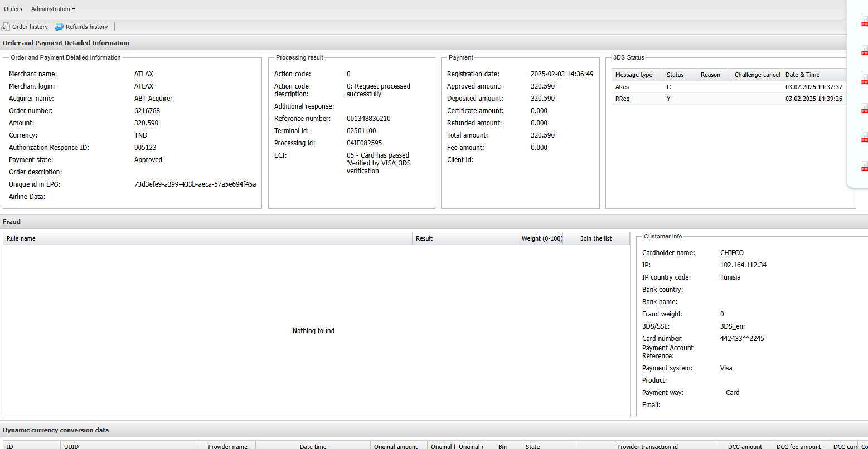
Task: Open the Orders menu
Action: [13, 9]
